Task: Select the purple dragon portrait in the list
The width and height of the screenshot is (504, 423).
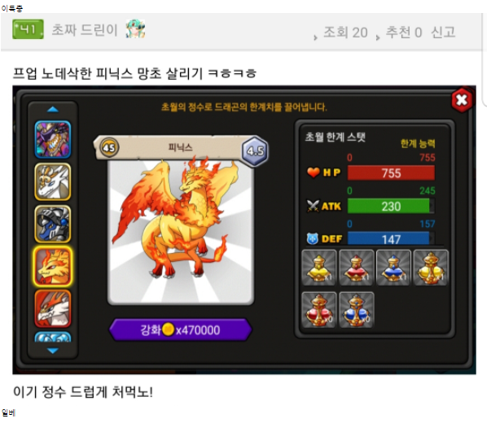Action: pyautogui.click(x=53, y=139)
